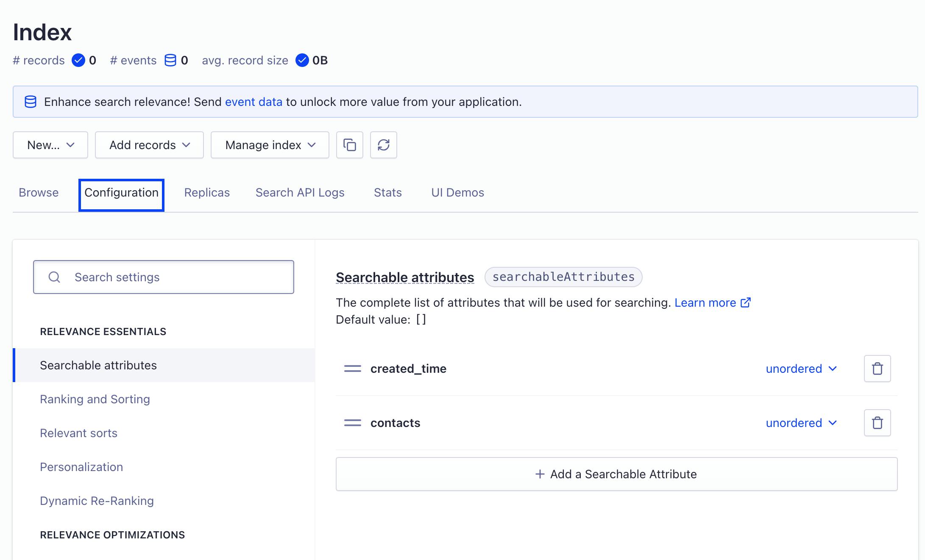925x560 pixels.
Task: Open the Search API Logs tab
Action: [x=300, y=192]
